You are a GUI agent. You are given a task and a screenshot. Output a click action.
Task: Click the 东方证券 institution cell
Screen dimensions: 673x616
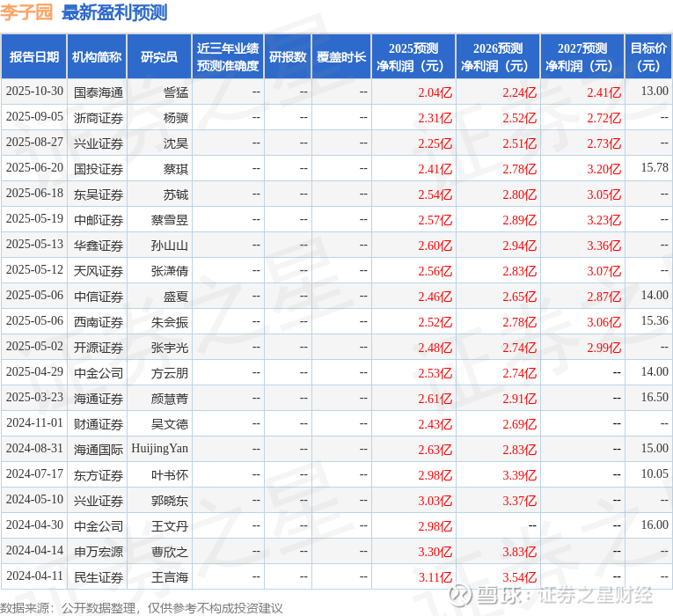tap(99, 475)
